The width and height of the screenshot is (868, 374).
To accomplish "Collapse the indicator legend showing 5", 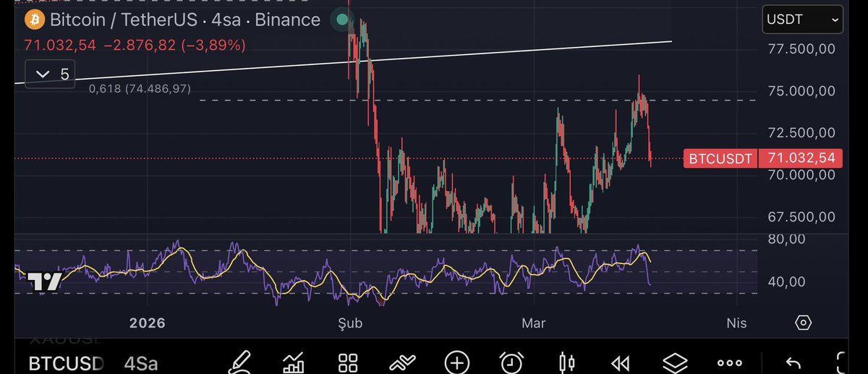I will pos(50,74).
